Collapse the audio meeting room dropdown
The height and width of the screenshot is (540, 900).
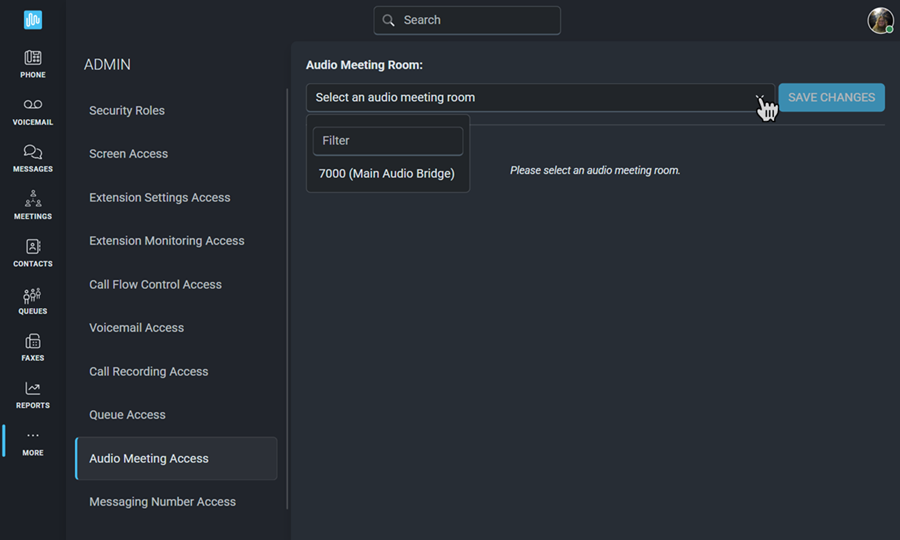(x=759, y=98)
